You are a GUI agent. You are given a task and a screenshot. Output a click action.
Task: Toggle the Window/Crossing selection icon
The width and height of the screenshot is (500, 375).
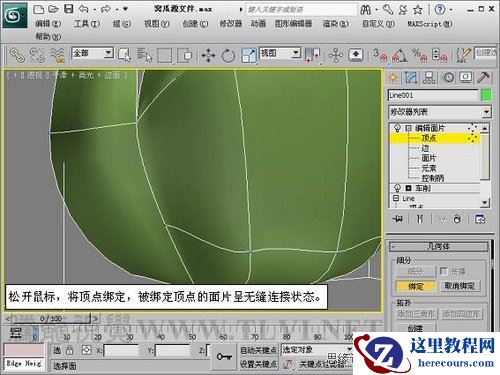[184, 55]
